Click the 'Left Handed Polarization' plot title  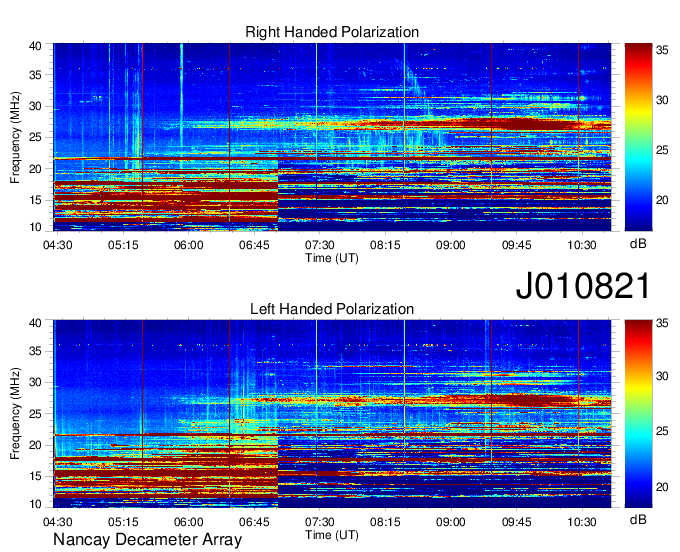[332, 309]
